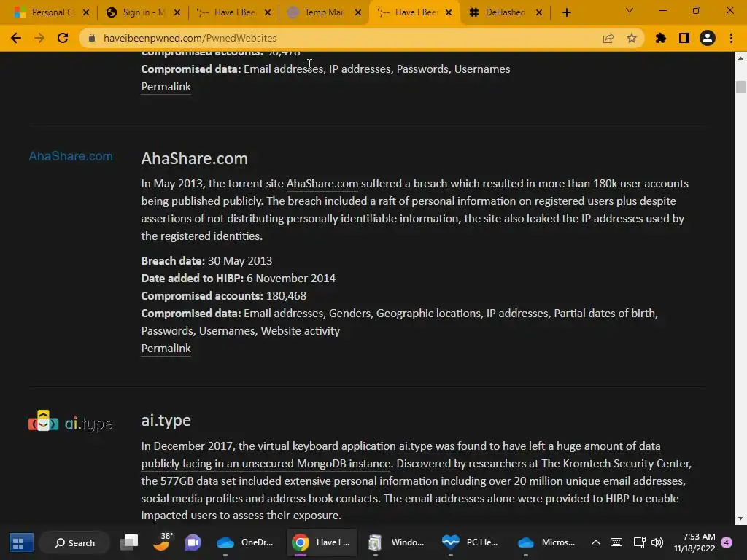Open touch keyboard tray icon

click(616, 542)
